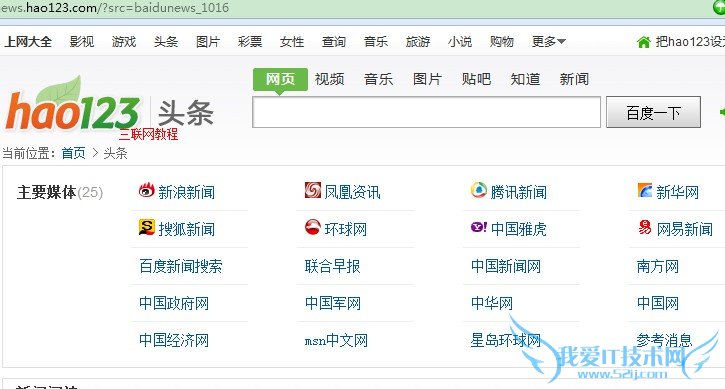Image resolution: width=725 pixels, height=389 pixels.
Task: Switch to the 图片 search tab
Action: tap(427, 79)
